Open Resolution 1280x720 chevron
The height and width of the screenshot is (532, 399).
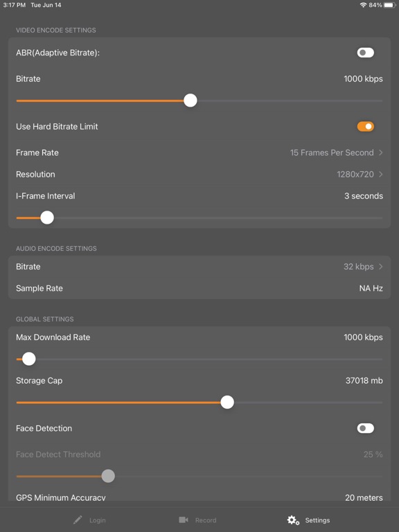tap(381, 175)
